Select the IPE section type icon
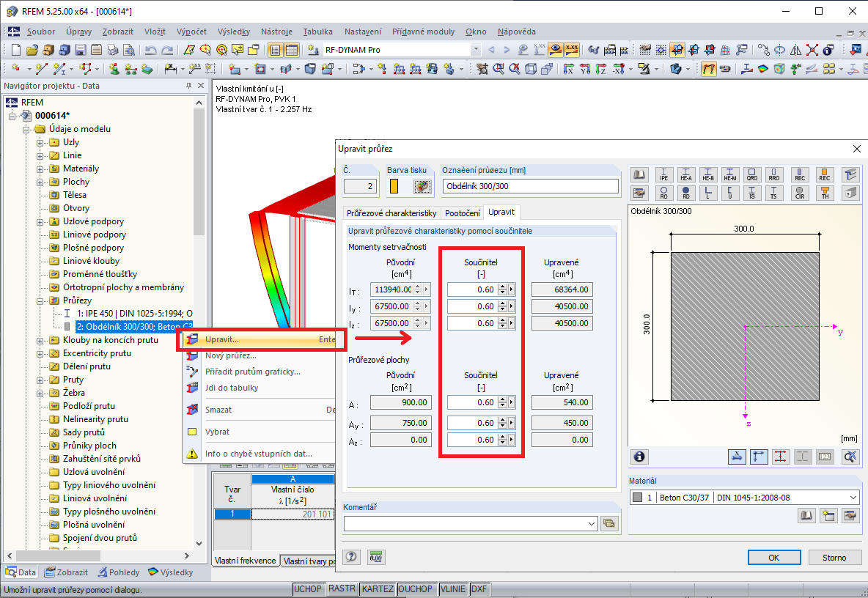The width and height of the screenshot is (868, 598). click(x=663, y=175)
